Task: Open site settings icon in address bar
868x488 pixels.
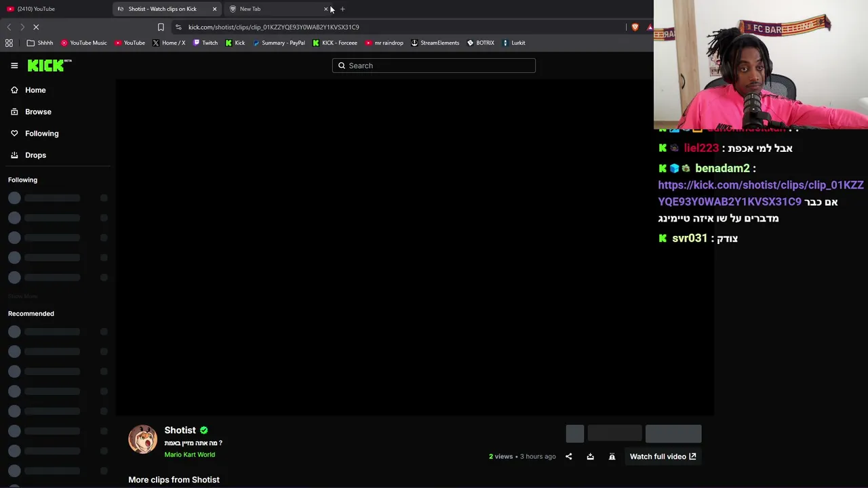Action: click(178, 27)
